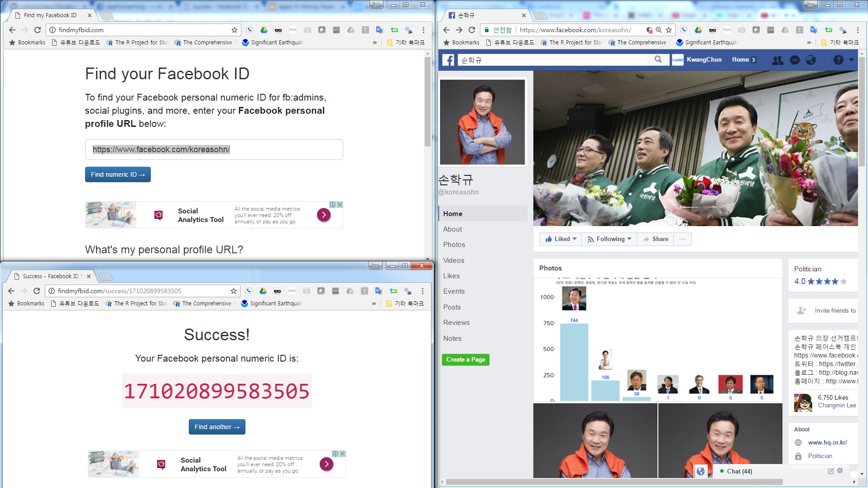Image resolution: width=868 pixels, height=488 pixels.
Task: Open the Google Translate extension in the top-left window
Action: (x=379, y=30)
